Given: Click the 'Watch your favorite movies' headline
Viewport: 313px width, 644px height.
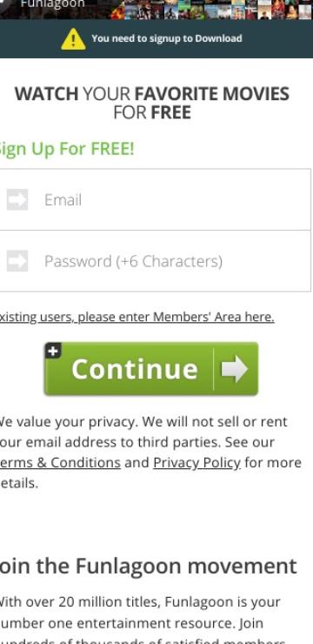Looking at the screenshot, I should (152, 103).
